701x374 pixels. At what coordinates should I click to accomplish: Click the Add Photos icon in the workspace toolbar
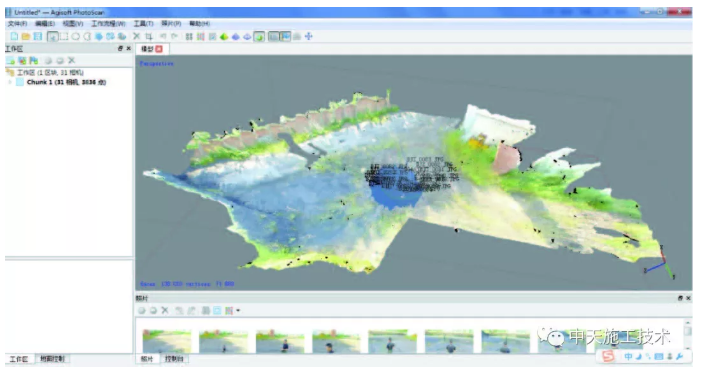[x=22, y=60]
